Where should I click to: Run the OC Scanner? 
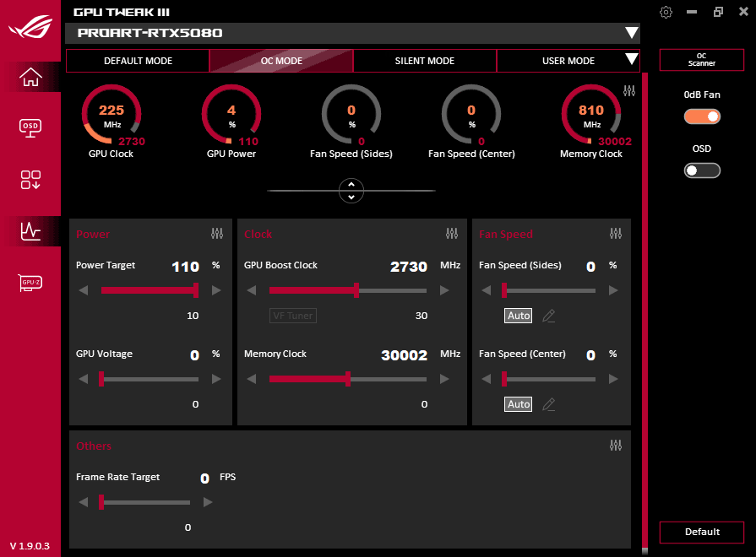pyautogui.click(x=701, y=60)
